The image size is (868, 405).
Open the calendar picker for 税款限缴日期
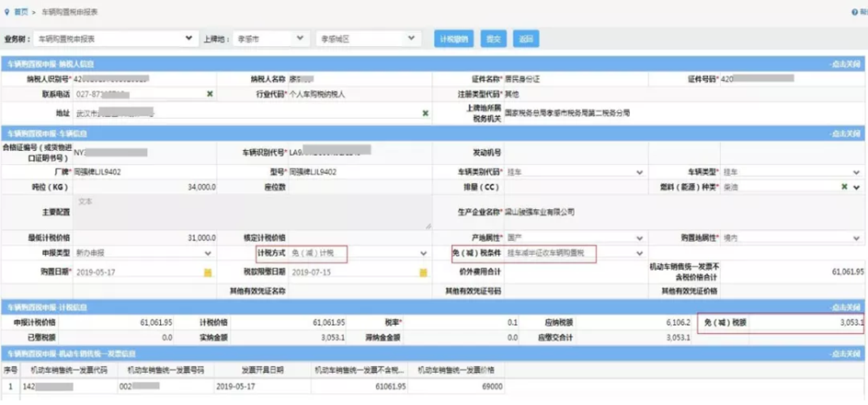pos(424,272)
